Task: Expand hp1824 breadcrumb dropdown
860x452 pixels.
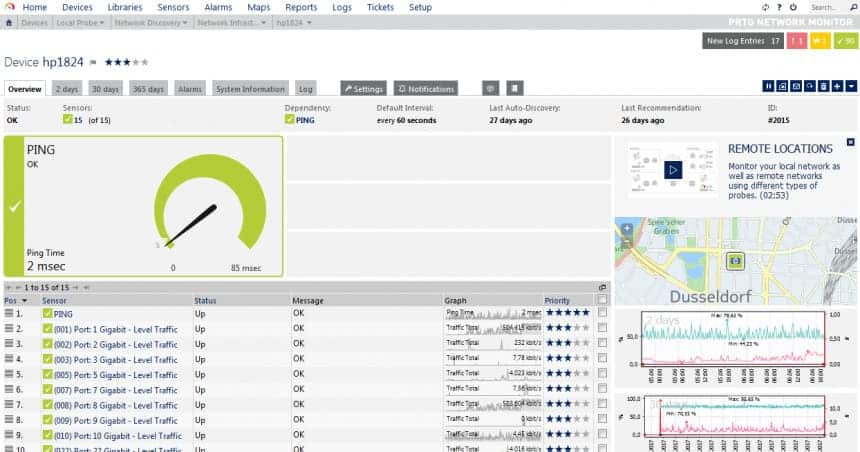Action: point(309,23)
